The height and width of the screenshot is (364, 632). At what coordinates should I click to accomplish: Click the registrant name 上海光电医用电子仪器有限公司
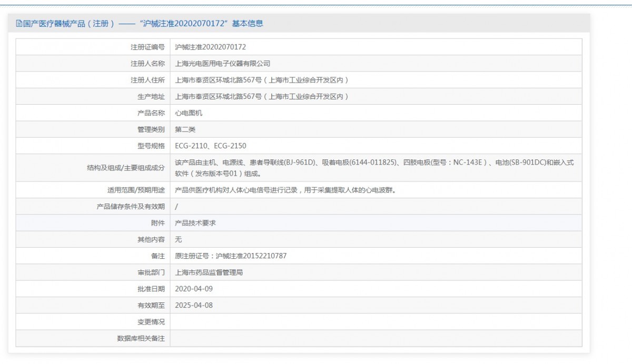click(x=222, y=64)
